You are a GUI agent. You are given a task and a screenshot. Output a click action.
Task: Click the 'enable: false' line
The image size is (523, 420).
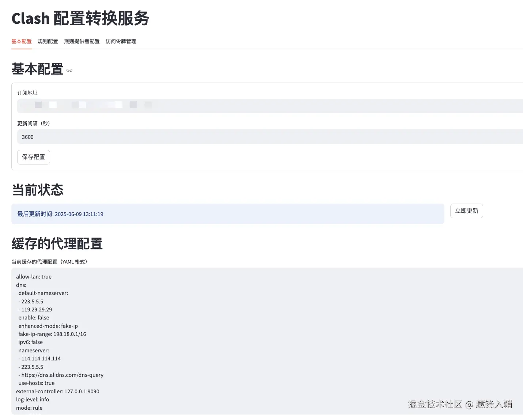point(34,318)
